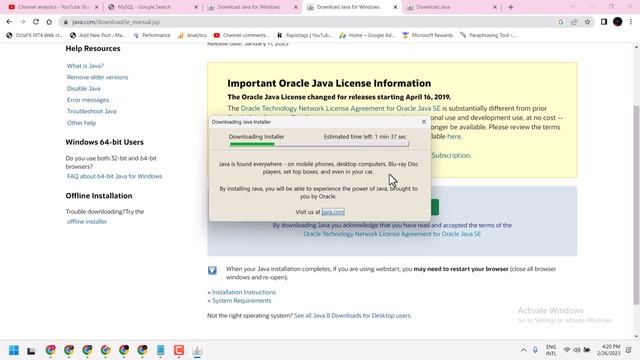
Task: Click the page vertical scrollbar
Action: coord(636,204)
